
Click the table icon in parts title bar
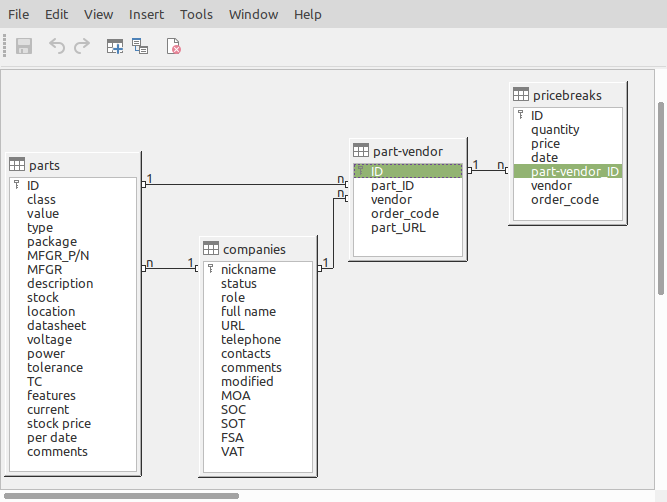click(x=17, y=165)
